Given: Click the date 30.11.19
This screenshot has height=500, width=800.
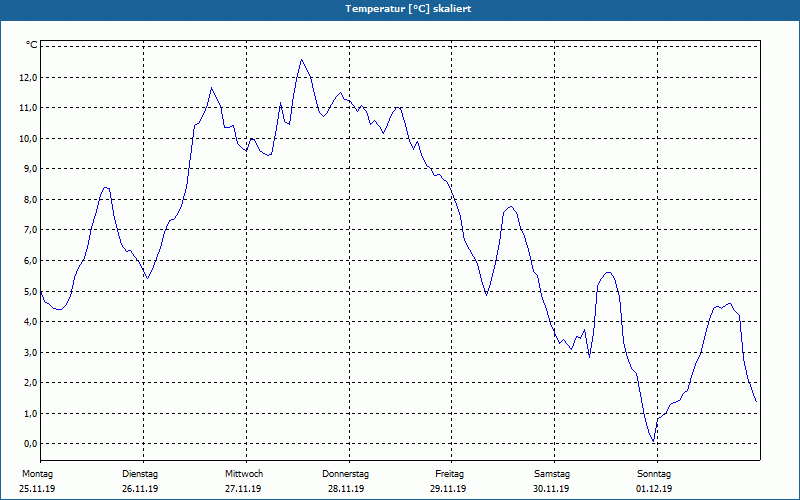Looking at the screenshot, I should [x=551, y=489].
